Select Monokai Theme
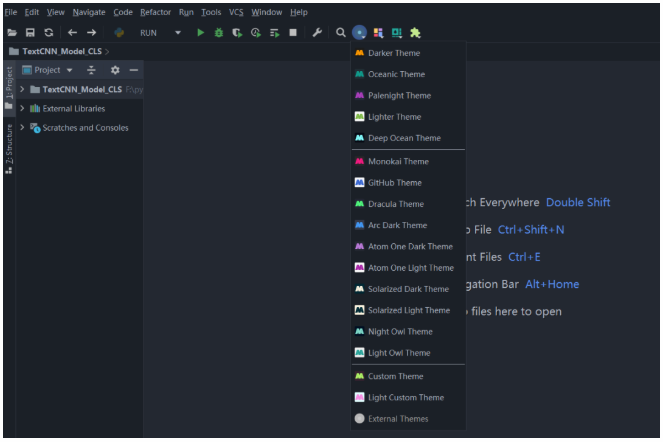This screenshot has height=442, width=663. tap(408, 161)
